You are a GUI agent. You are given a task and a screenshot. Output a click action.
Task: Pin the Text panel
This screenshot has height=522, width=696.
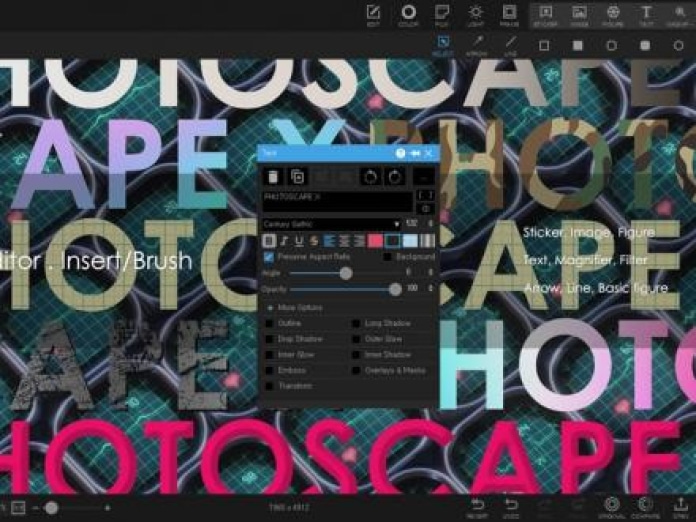click(x=415, y=153)
